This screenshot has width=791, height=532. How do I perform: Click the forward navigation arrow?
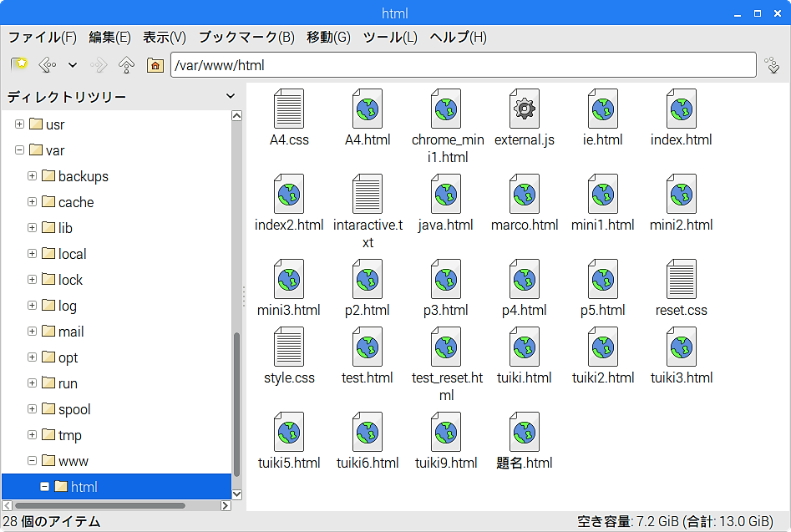(x=99, y=65)
